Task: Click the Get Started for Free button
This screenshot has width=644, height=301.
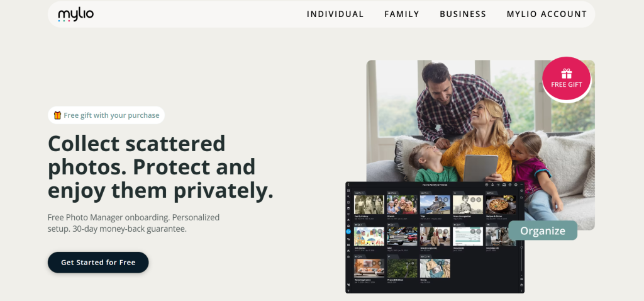Action: click(98, 263)
